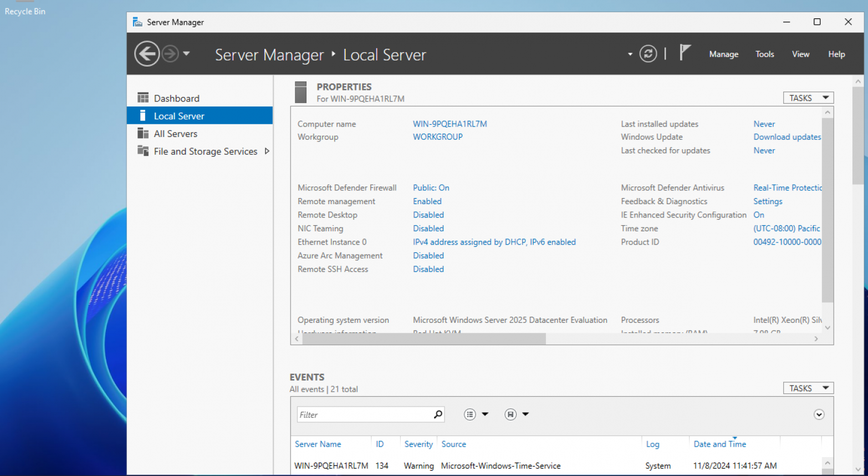Click Remote management Enabled link
The height and width of the screenshot is (476, 868).
427,201
